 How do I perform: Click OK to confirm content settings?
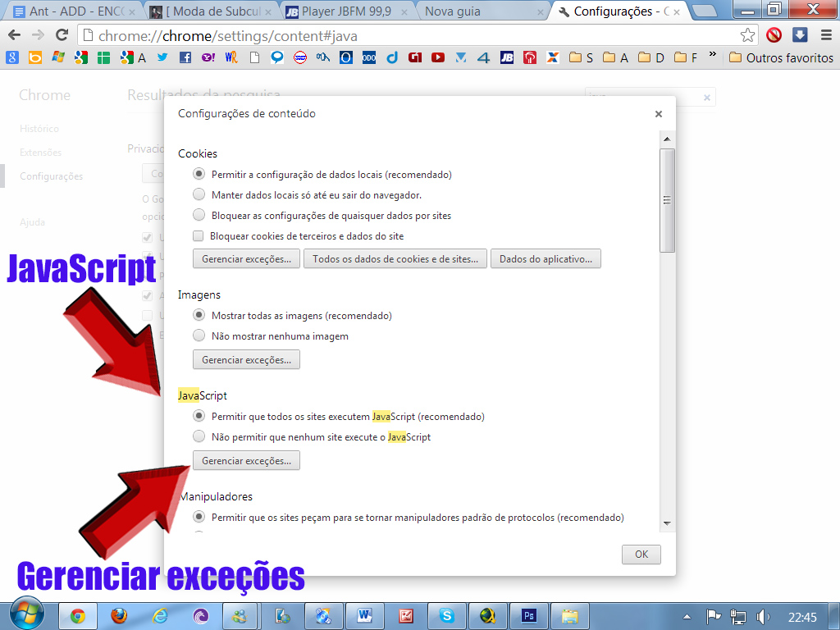[641, 554]
